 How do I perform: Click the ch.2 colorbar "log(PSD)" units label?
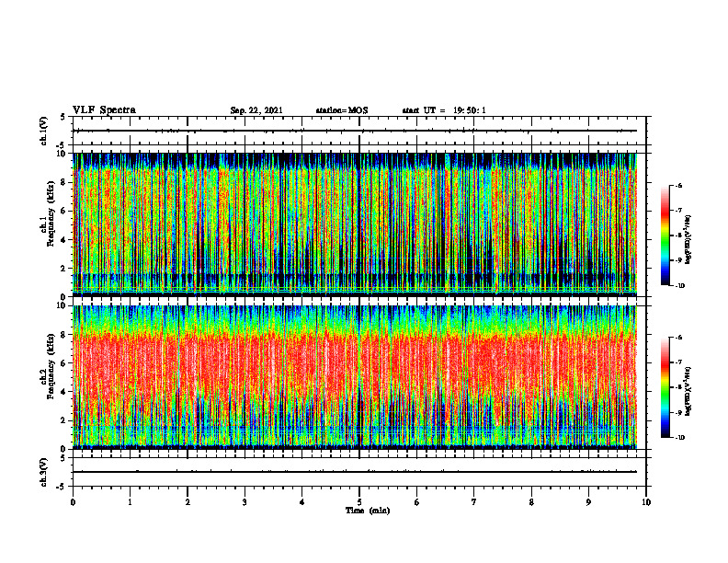point(688,391)
